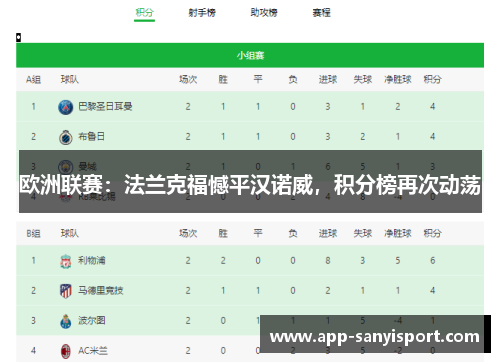
Task: Click 进球 header in group B table
Action: (x=328, y=233)
